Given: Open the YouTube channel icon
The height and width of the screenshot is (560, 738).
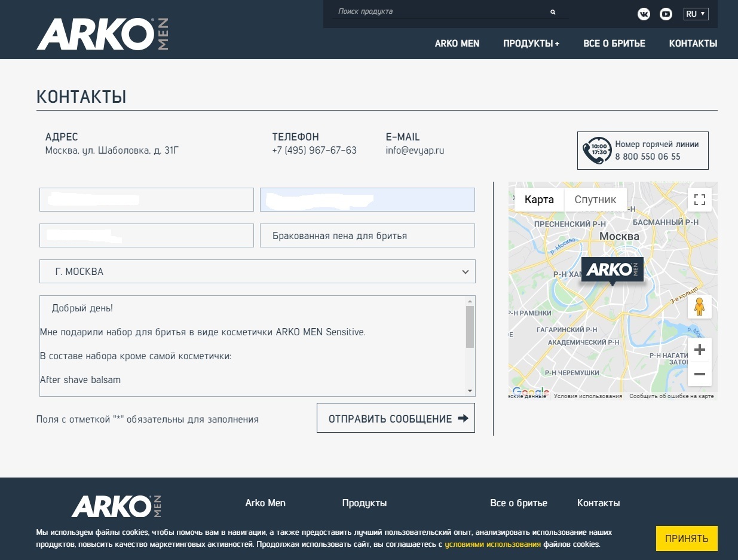Looking at the screenshot, I should (x=666, y=14).
